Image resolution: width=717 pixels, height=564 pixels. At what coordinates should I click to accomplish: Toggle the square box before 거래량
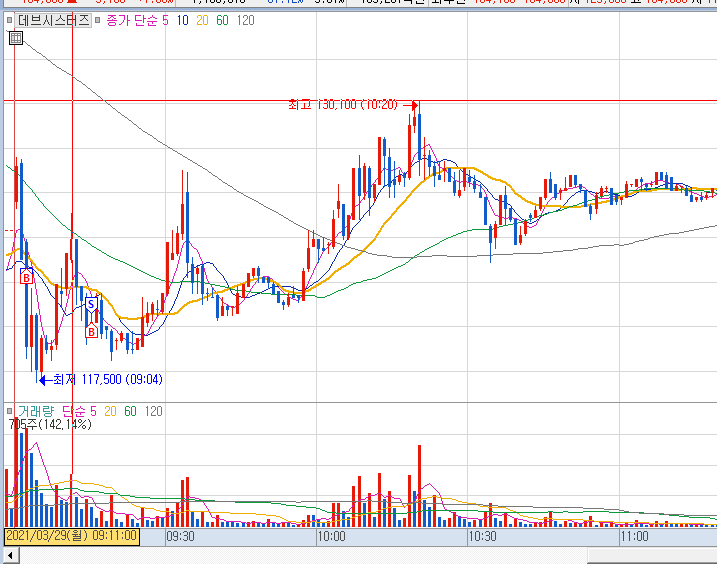click(x=9, y=411)
